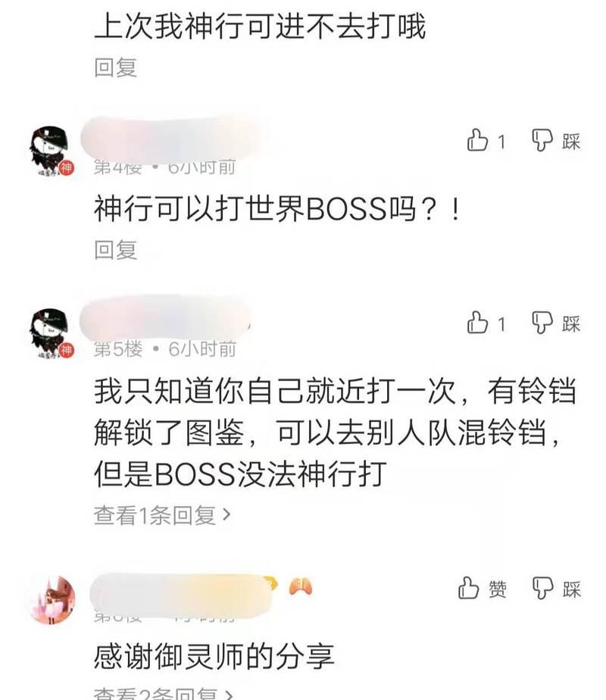This screenshot has height=700, width=606.
Task: Dislike the 第5楼 comment with thumbs-down
Action: click(x=555, y=322)
